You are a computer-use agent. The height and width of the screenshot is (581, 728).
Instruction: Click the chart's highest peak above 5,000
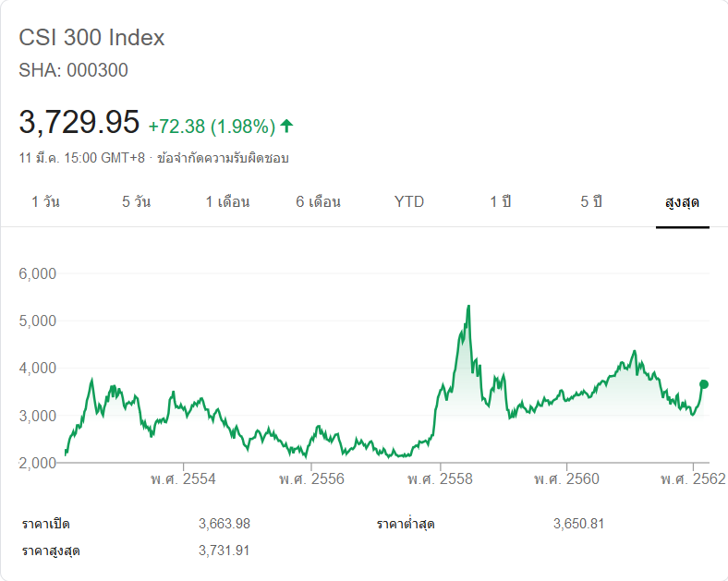click(x=469, y=306)
